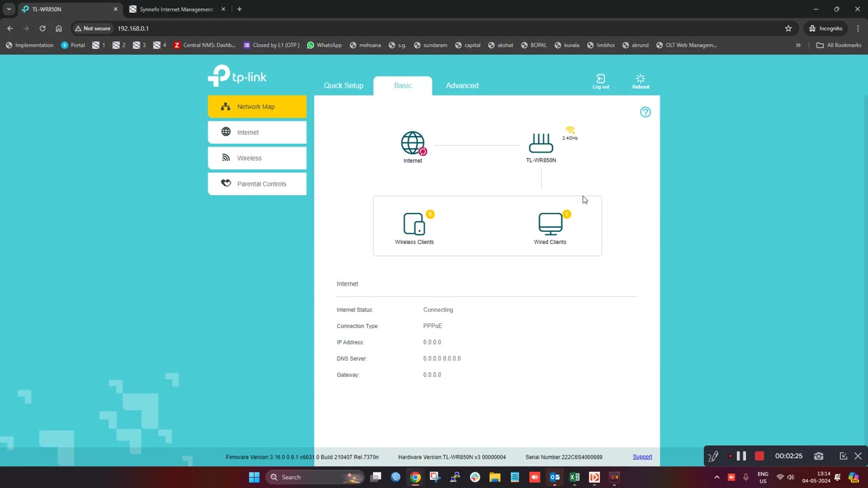
Task: Open the Quick Setup tab
Action: point(344,85)
